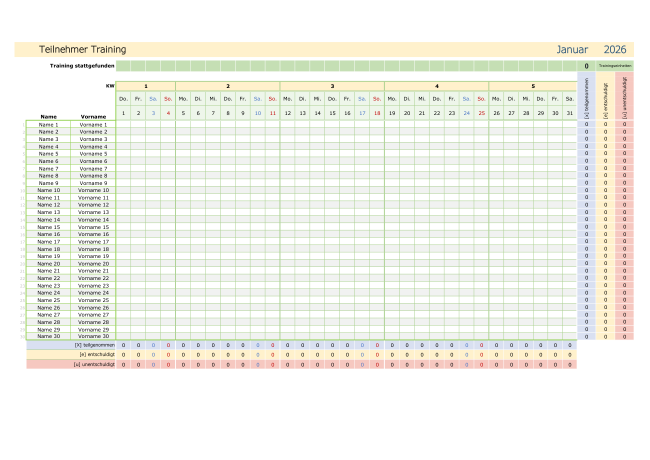This screenshot has width=650, height=460.
Task: Click the "Name" column header
Action: pyautogui.click(x=49, y=117)
